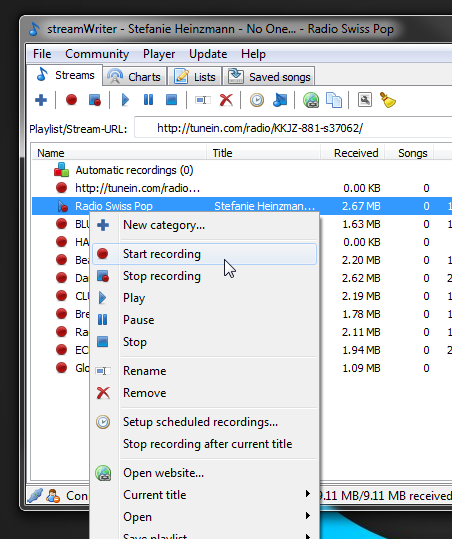Switch to the Saved songs tab
The height and width of the screenshot is (539, 452).
coord(269,77)
